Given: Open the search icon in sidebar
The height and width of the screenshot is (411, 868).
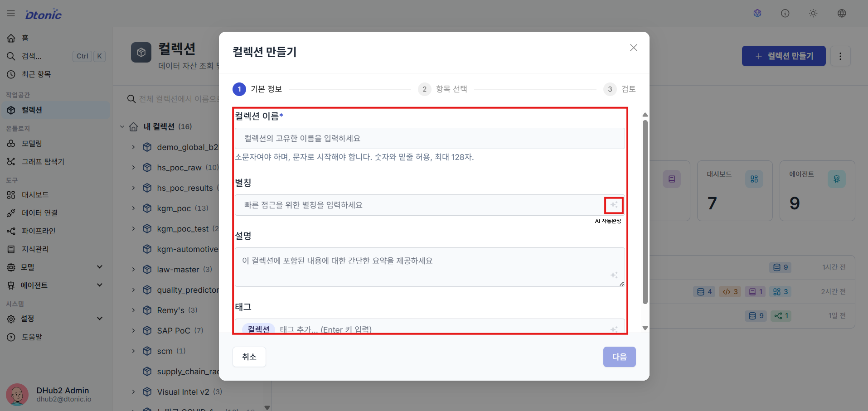Looking at the screenshot, I should click(11, 56).
